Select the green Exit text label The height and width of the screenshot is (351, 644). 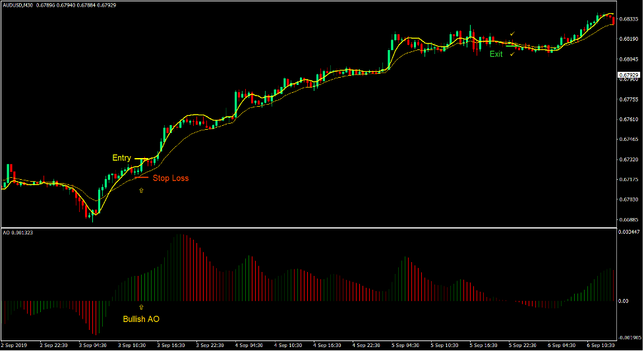pos(496,54)
